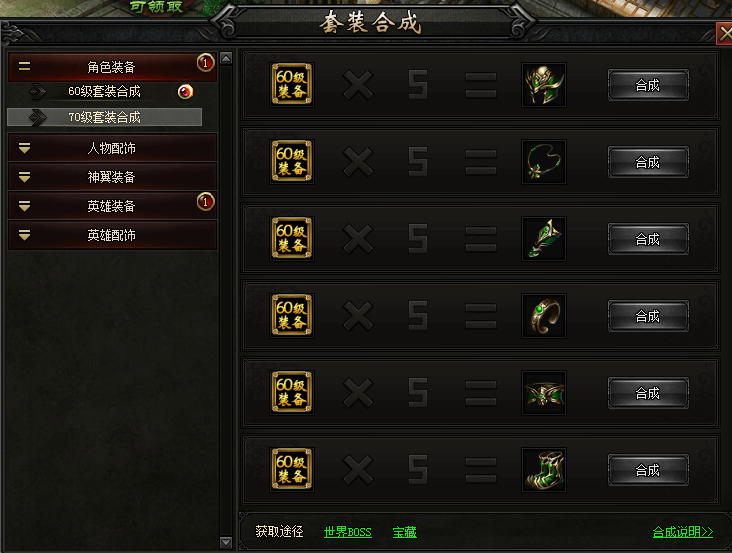Viewport: 732px width, 553px height.
Task: Click the green bracer gauntlet icon
Action: pos(544,239)
